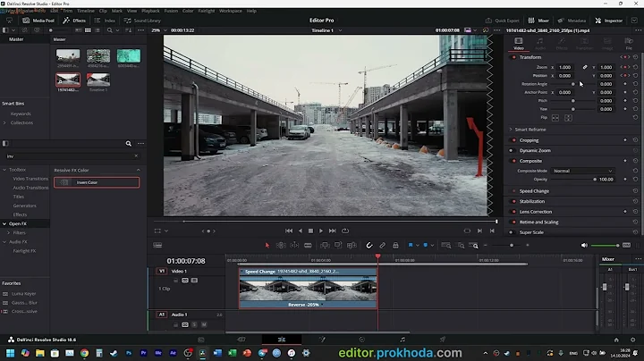Open the viewer zoom 25% dropdown

[158, 30]
